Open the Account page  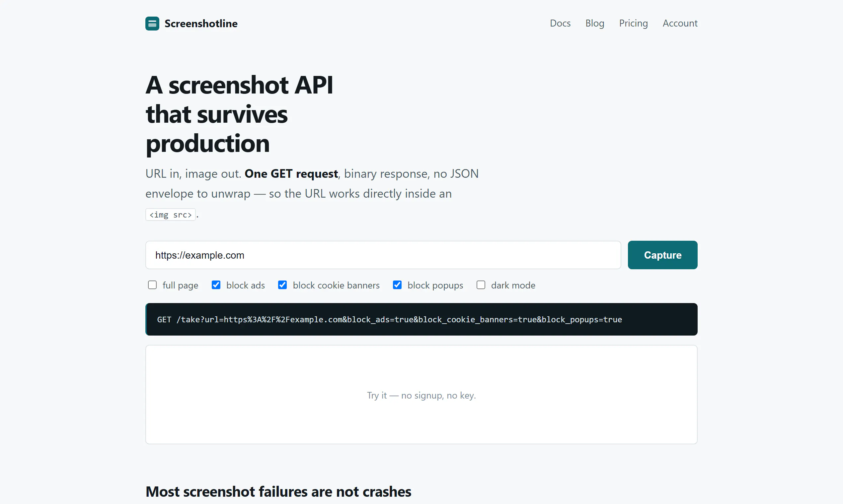coord(680,23)
